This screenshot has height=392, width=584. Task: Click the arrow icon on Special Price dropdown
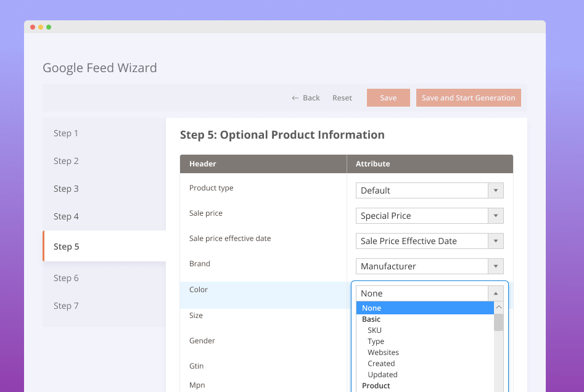coord(495,216)
